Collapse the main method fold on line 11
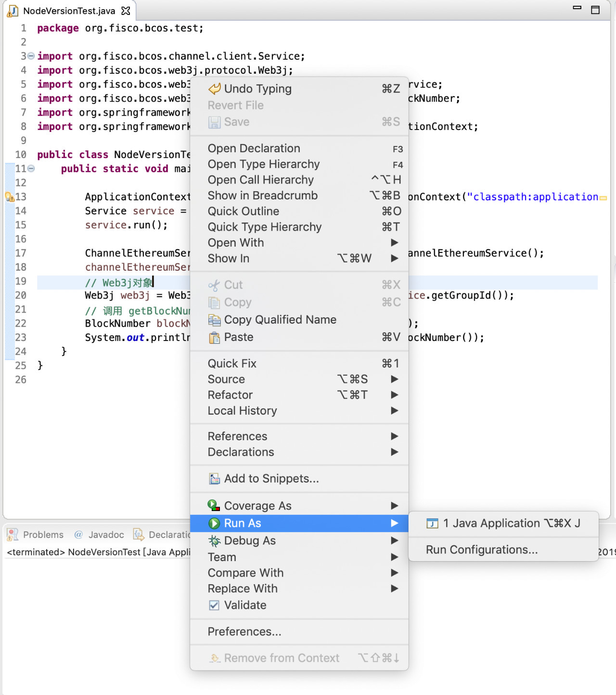616x695 pixels. (x=31, y=169)
